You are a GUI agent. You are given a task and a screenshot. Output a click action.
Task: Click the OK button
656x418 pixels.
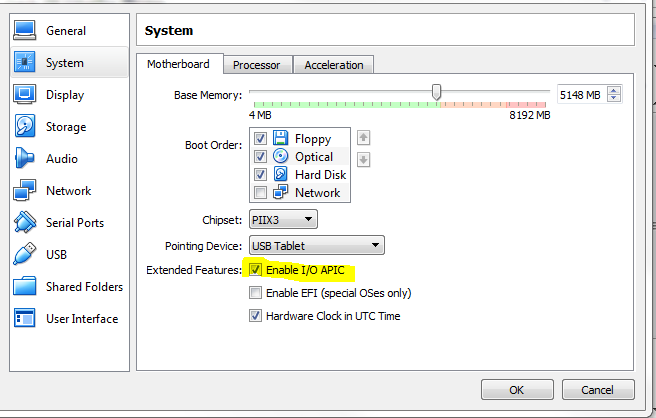tap(517, 390)
